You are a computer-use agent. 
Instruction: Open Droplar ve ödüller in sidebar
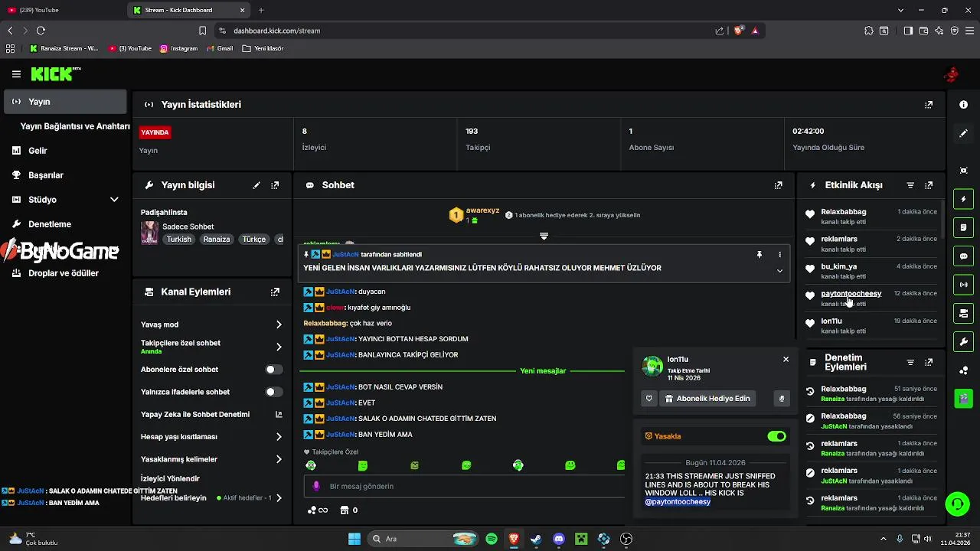[65, 273]
